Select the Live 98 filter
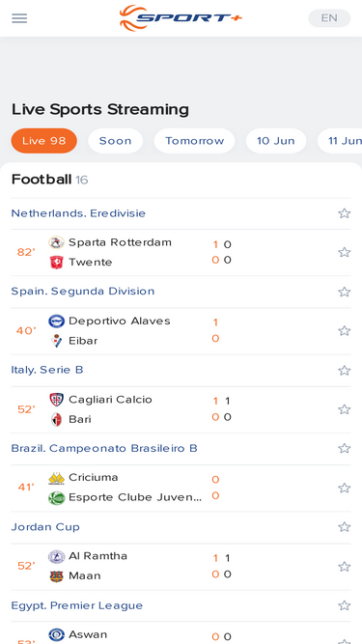The image size is (362, 644). [x=43, y=141]
